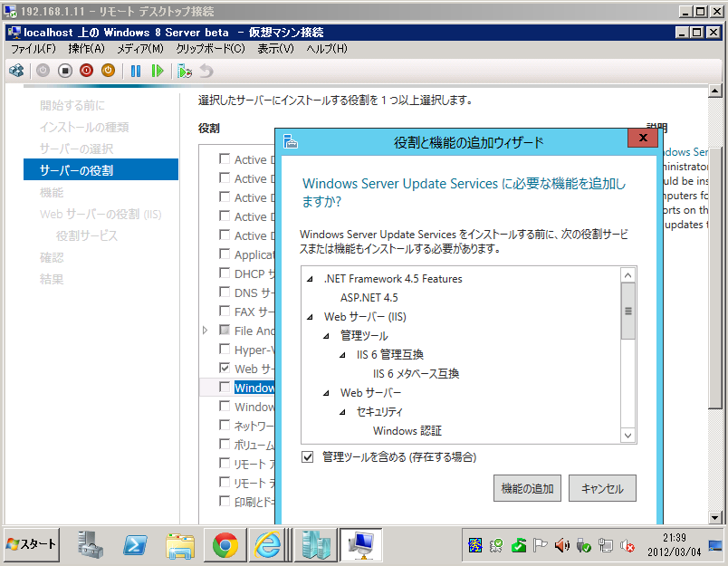Open the クリップボード(C) menu

210,48
